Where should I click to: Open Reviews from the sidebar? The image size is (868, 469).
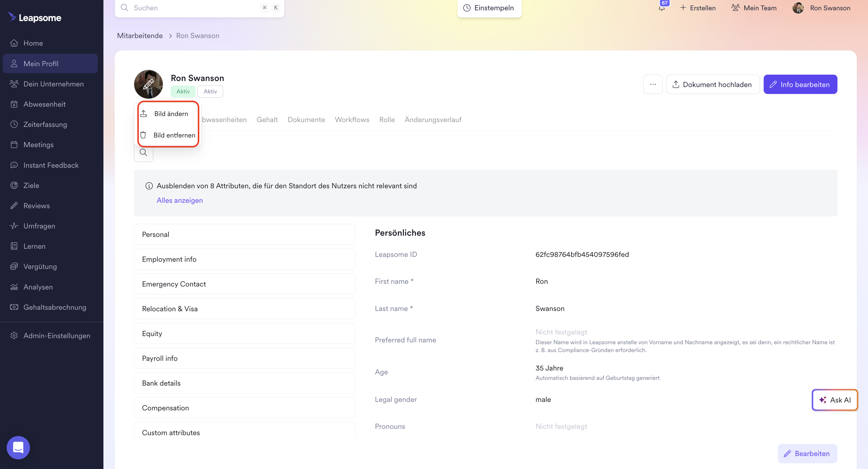[x=36, y=205]
